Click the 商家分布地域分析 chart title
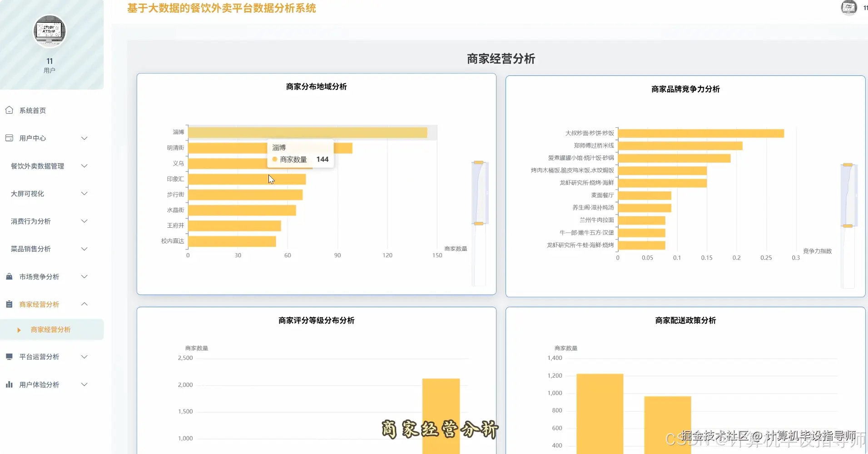868x454 pixels. tap(317, 86)
